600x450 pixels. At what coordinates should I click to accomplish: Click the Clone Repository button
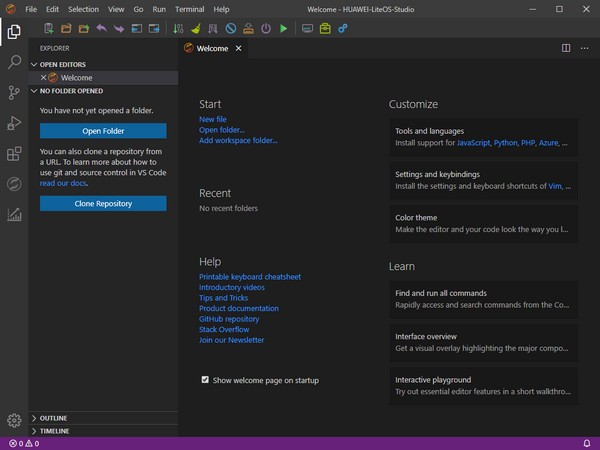tap(103, 203)
